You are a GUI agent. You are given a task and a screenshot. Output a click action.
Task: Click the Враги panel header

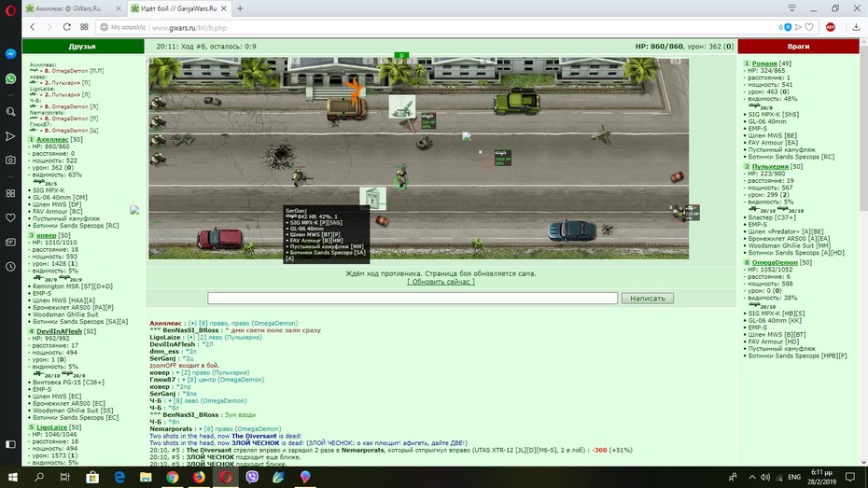[798, 47]
